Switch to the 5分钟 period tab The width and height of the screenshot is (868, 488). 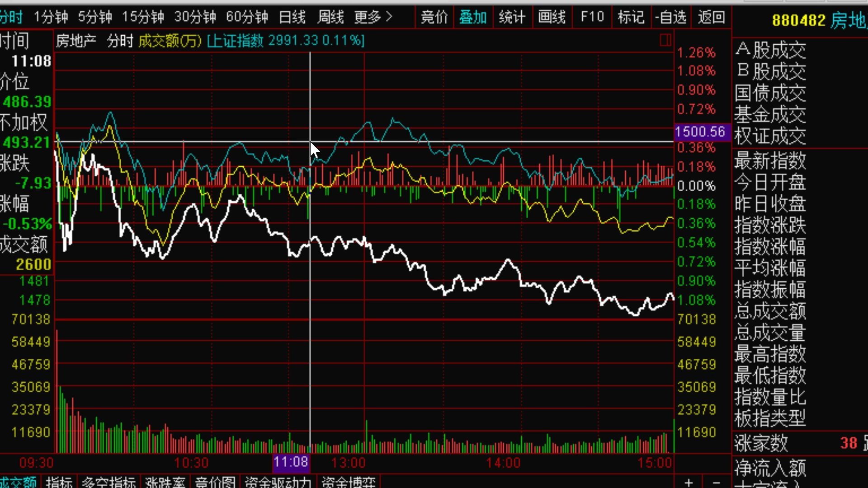94,17
